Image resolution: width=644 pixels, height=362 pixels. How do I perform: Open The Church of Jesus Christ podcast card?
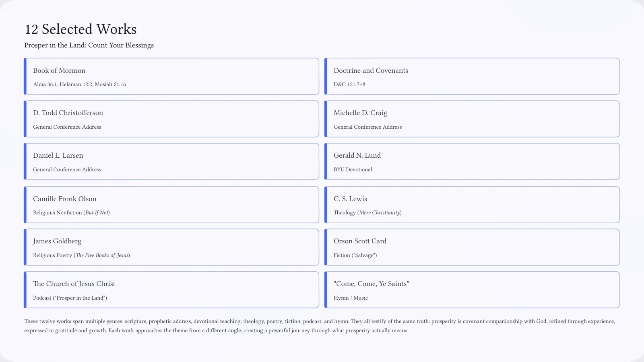pyautogui.click(x=171, y=290)
